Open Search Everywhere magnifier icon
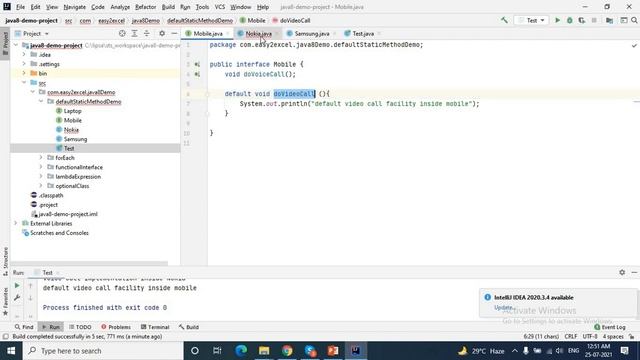The height and width of the screenshot is (360, 640). click(x=634, y=20)
